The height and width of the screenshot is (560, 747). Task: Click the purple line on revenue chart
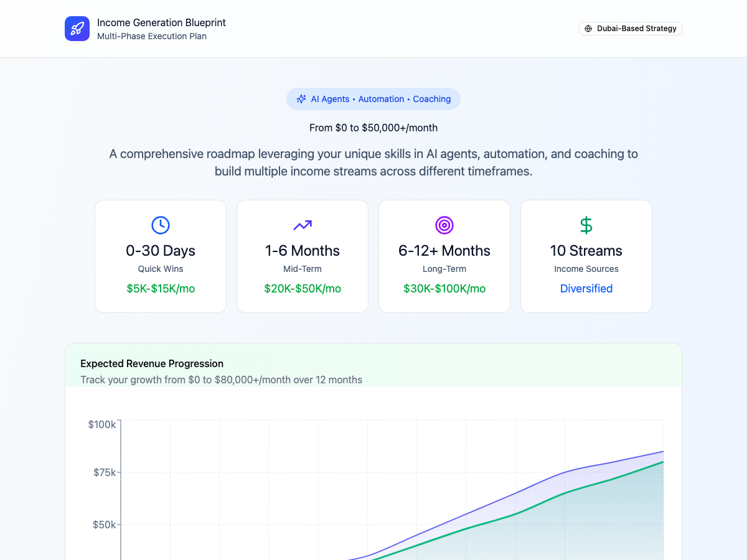tap(516, 495)
